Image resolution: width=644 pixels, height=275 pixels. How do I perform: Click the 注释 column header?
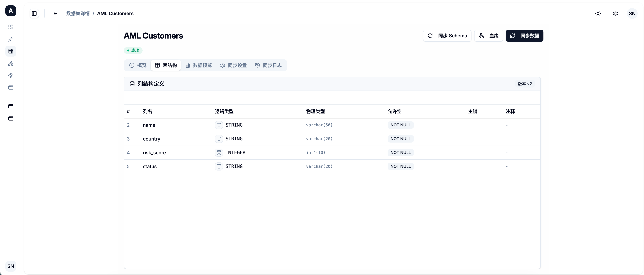pos(510,111)
